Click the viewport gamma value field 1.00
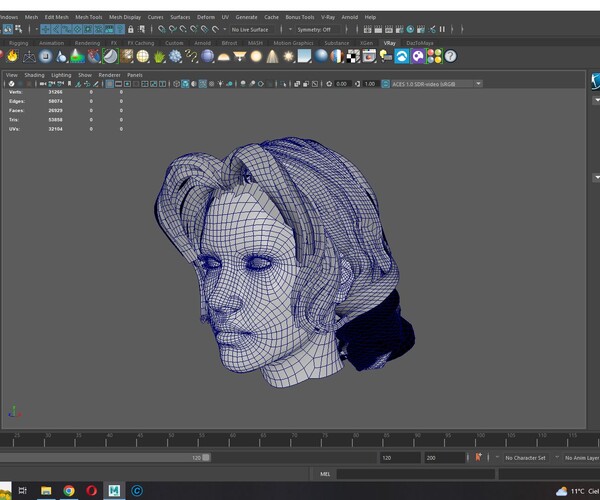 point(370,84)
